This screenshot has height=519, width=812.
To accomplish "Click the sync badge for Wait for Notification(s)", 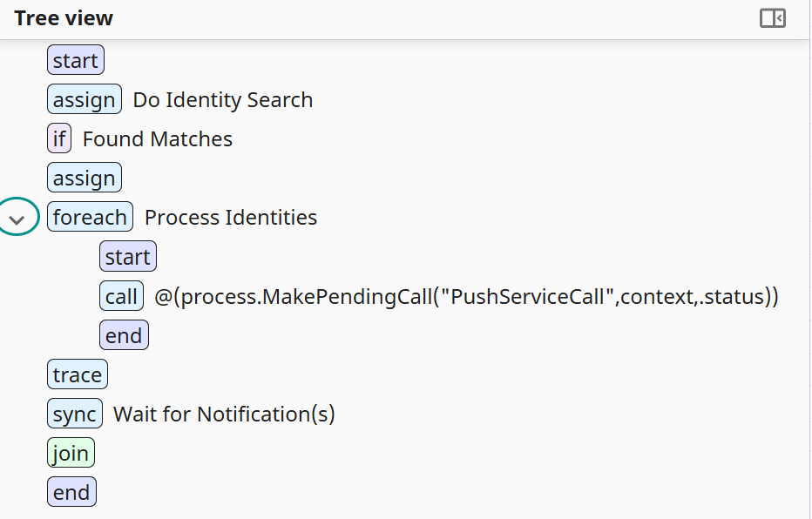I will click(x=74, y=414).
